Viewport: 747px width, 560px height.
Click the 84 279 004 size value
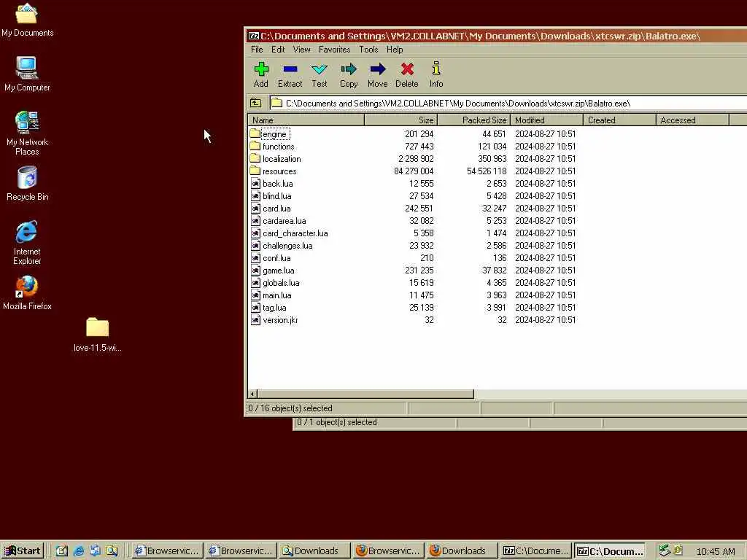point(414,171)
